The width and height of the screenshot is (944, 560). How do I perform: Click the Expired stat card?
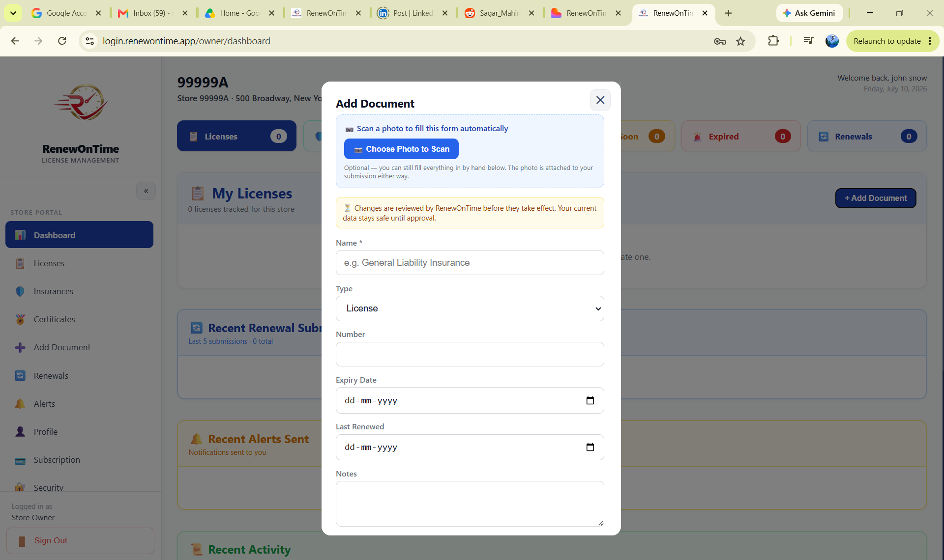tap(741, 136)
